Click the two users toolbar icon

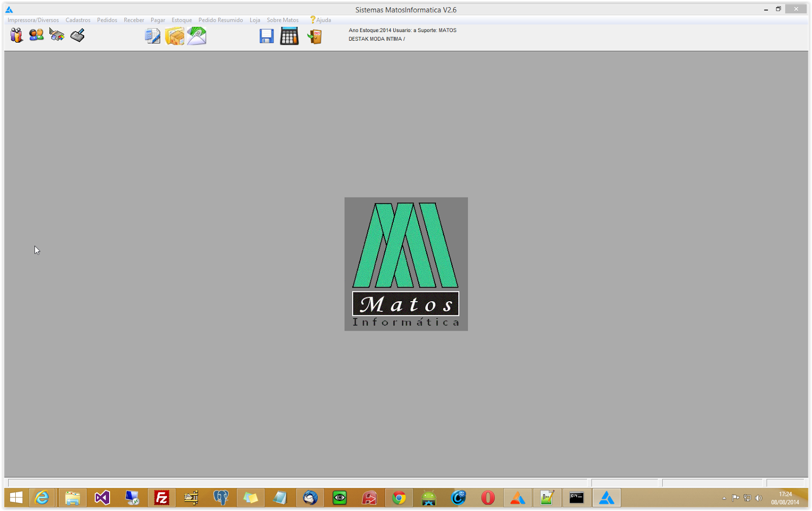tap(37, 35)
